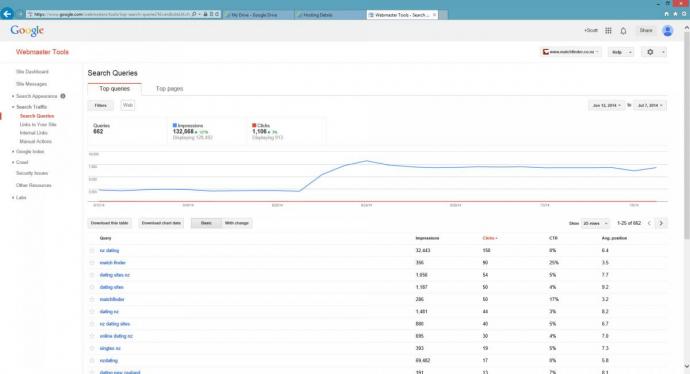Close the Webmaster Tools browser tab

pos(434,15)
